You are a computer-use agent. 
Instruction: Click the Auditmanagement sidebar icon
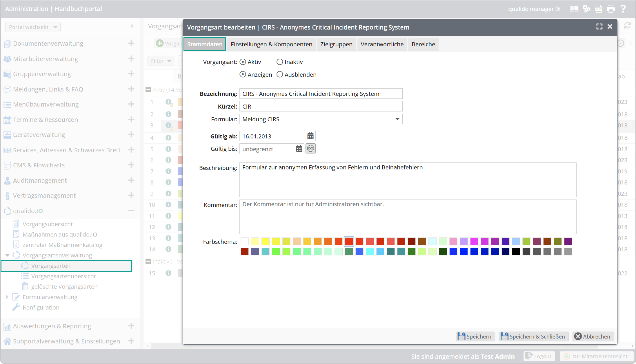[7, 181]
